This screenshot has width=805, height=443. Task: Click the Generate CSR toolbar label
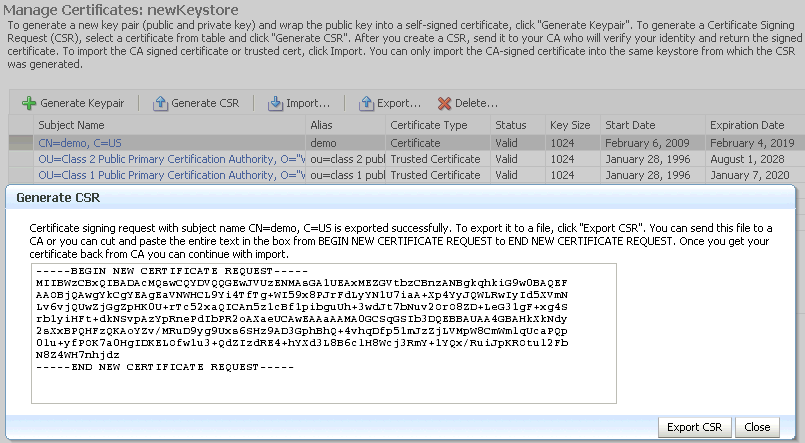(205, 103)
